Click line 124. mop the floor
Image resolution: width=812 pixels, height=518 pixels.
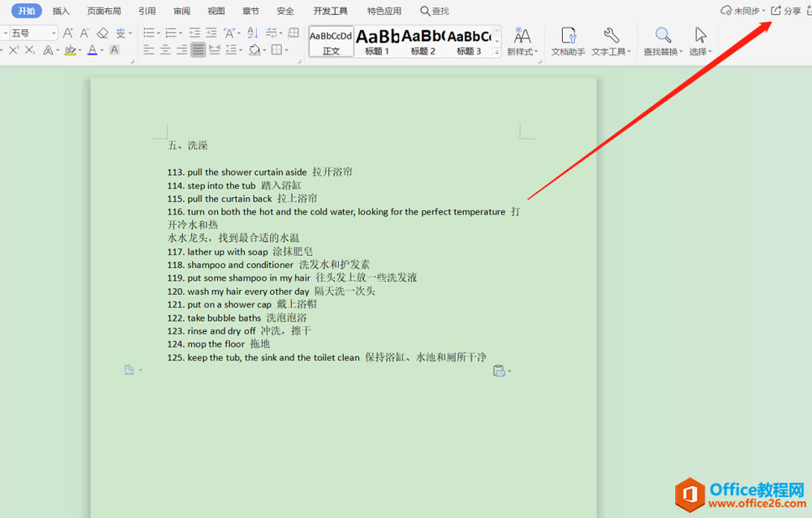[219, 344]
